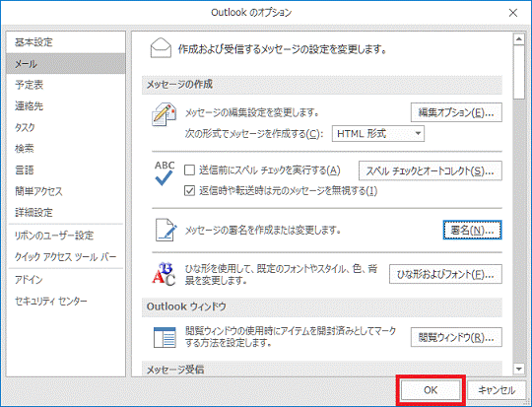Open クイック アクセス ツール バー category
This screenshot has height=407, width=532.
point(66,256)
